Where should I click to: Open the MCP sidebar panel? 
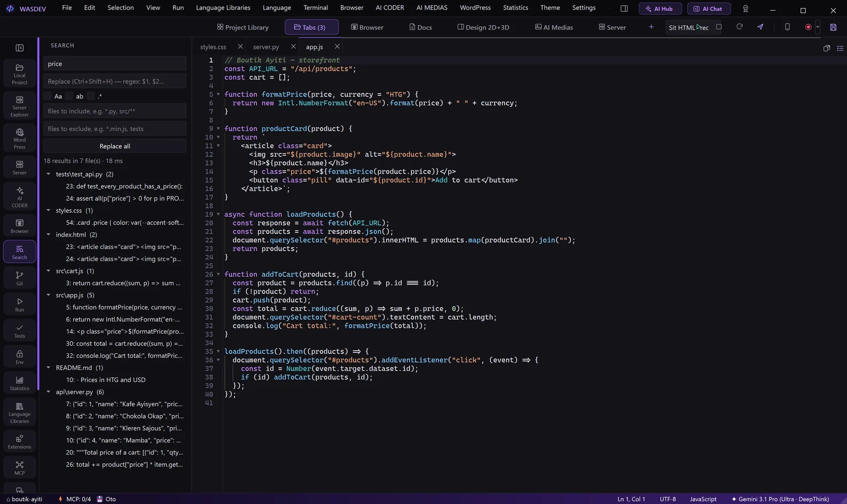[20, 467]
